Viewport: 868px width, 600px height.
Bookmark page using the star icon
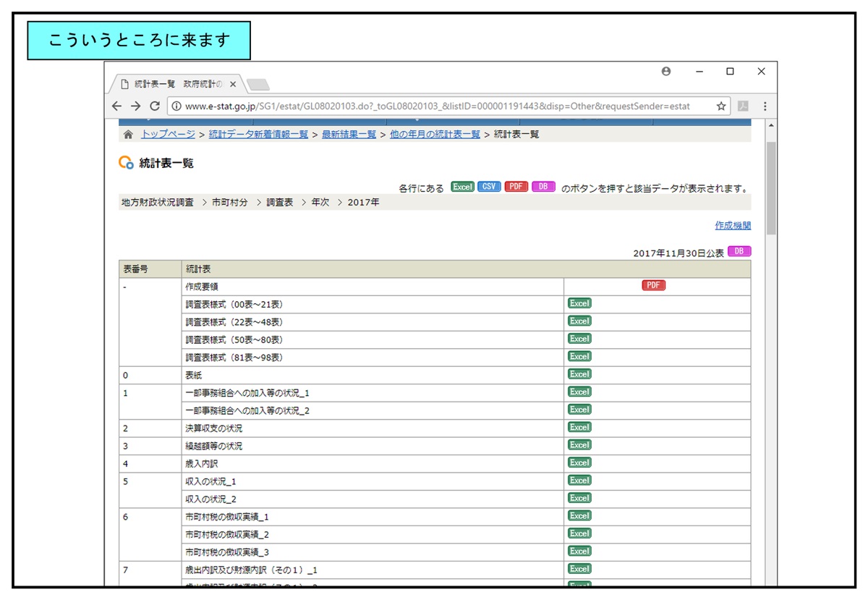(x=721, y=106)
